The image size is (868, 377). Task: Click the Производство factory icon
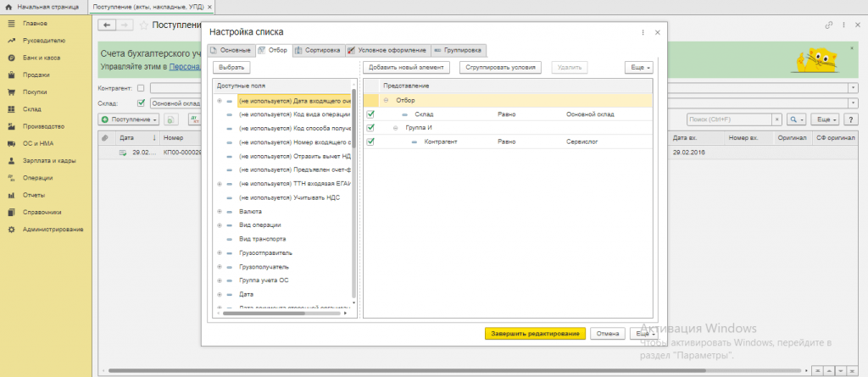pyautogui.click(x=11, y=126)
